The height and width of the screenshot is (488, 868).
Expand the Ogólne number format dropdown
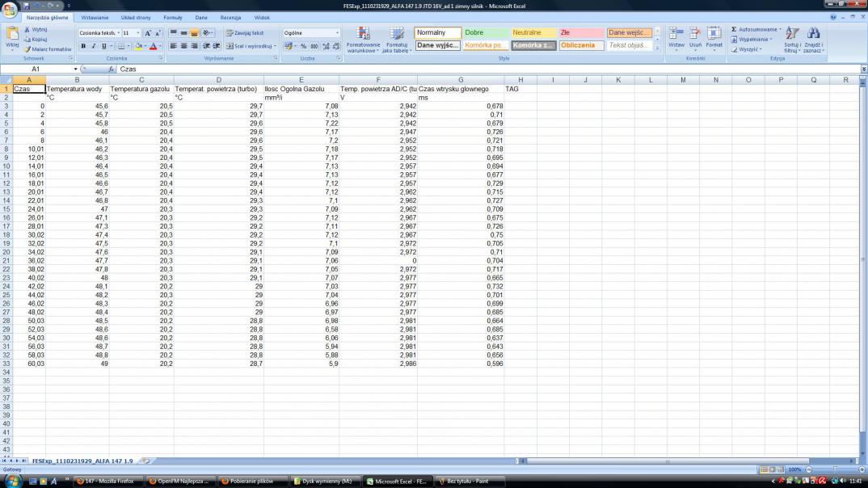[x=337, y=33]
